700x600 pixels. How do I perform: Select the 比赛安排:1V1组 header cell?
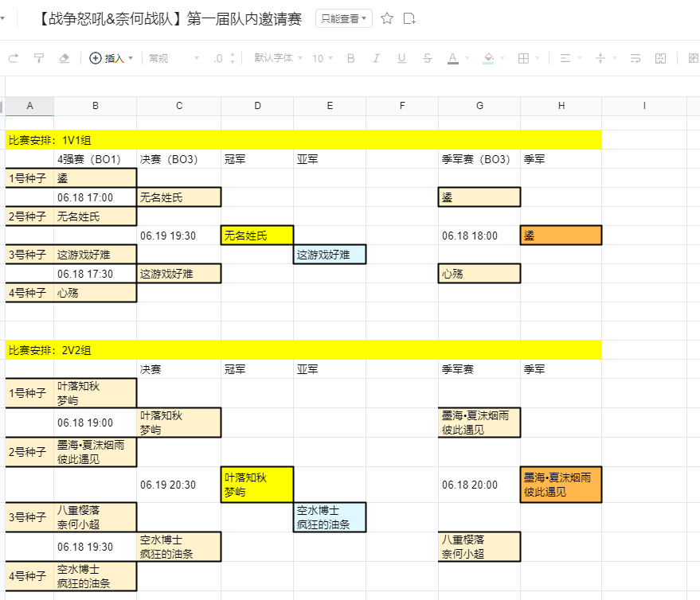303,140
